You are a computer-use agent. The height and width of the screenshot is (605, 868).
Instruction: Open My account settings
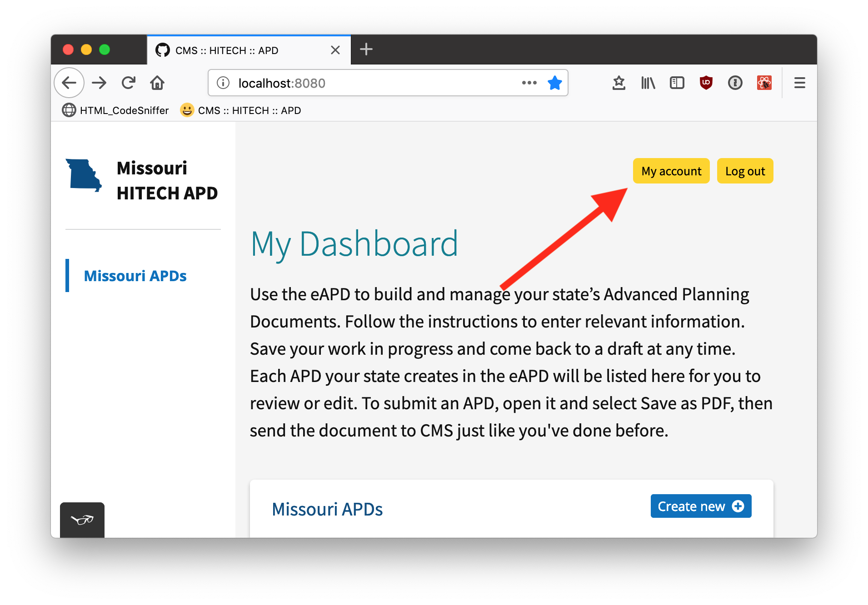(671, 171)
